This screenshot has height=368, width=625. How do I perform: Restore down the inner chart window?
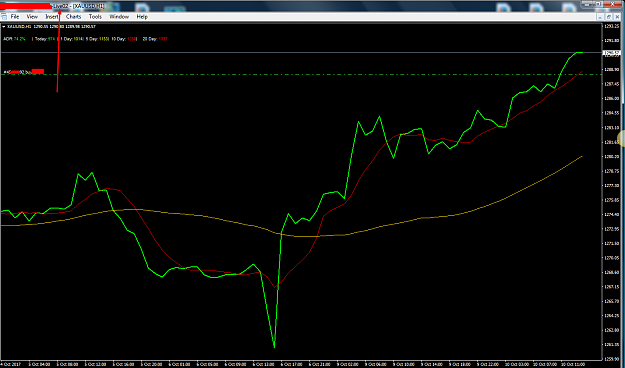pyautogui.click(x=609, y=17)
